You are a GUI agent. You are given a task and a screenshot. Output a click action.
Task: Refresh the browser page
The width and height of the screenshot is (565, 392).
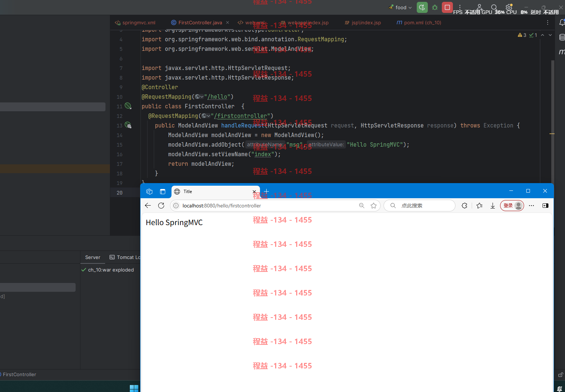[161, 206]
